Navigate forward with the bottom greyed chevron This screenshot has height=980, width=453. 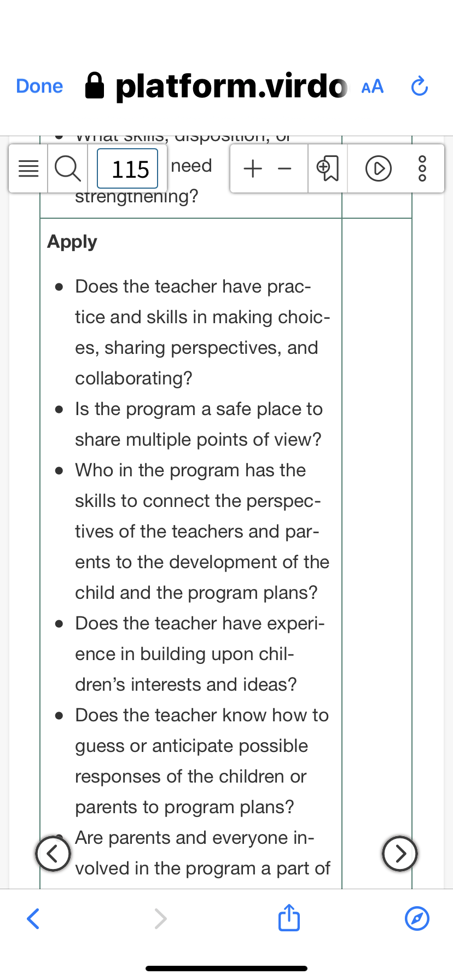pyautogui.click(x=160, y=919)
